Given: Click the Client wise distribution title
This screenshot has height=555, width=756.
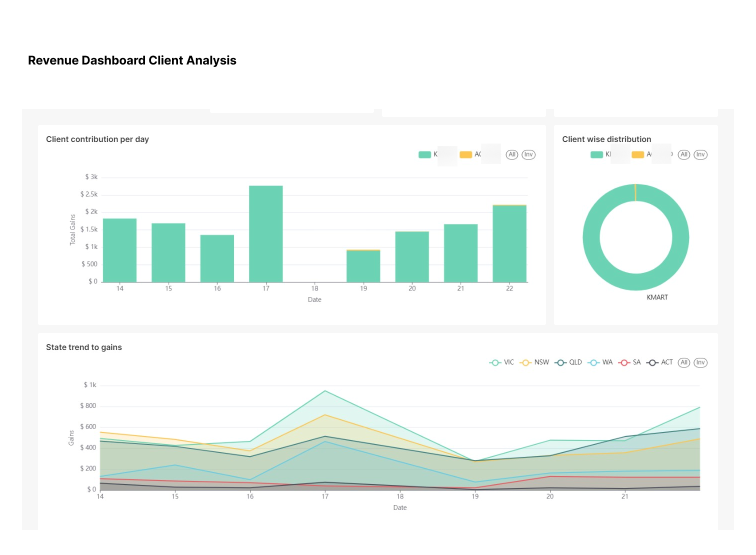Looking at the screenshot, I should (x=606, y=139).
